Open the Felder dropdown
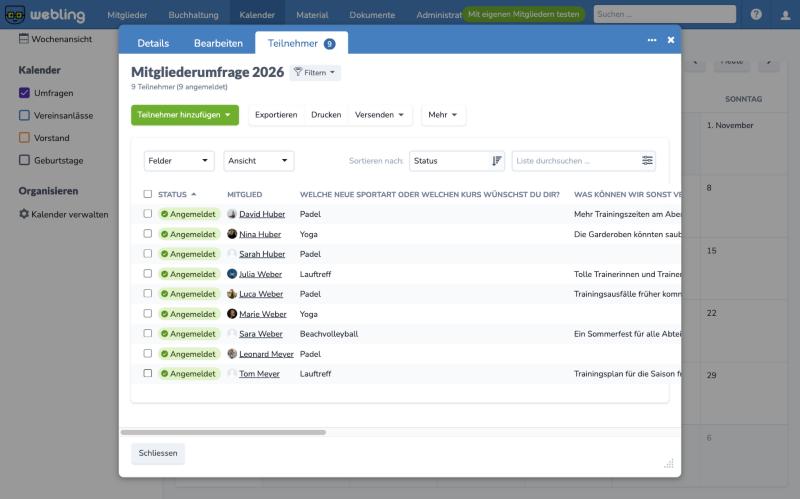800x499 pixels. pyautogui.click(x=179, y=161)
